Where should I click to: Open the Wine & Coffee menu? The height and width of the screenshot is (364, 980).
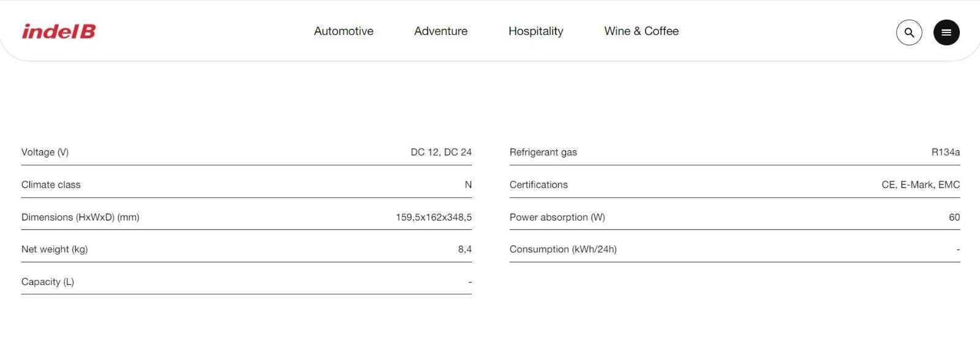point(641,31)
